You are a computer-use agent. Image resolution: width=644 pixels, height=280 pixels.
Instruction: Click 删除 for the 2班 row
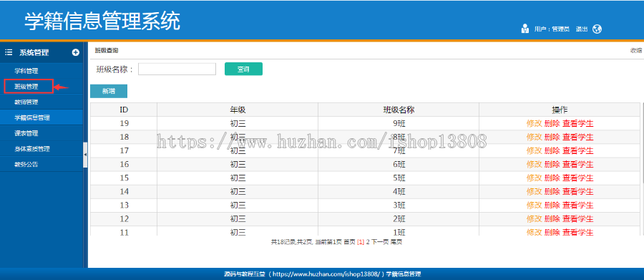coord(552,218)
